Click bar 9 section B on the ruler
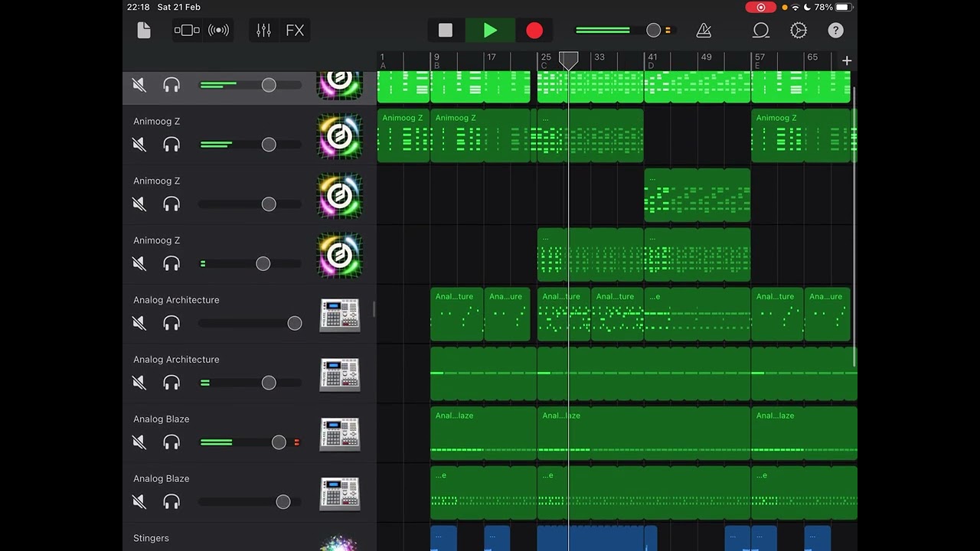Screen dimensions: 980x551 click(437, 61)
